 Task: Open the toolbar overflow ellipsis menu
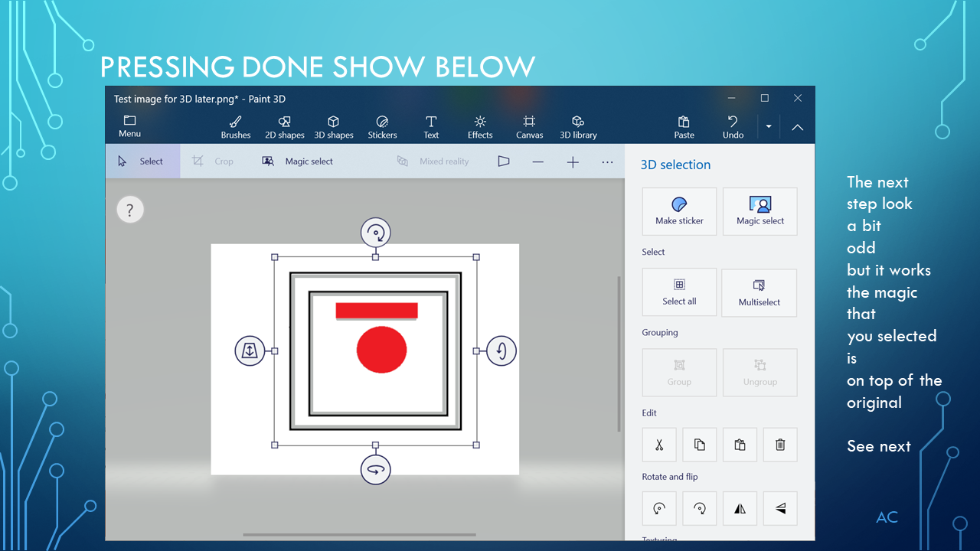(607, 161)
